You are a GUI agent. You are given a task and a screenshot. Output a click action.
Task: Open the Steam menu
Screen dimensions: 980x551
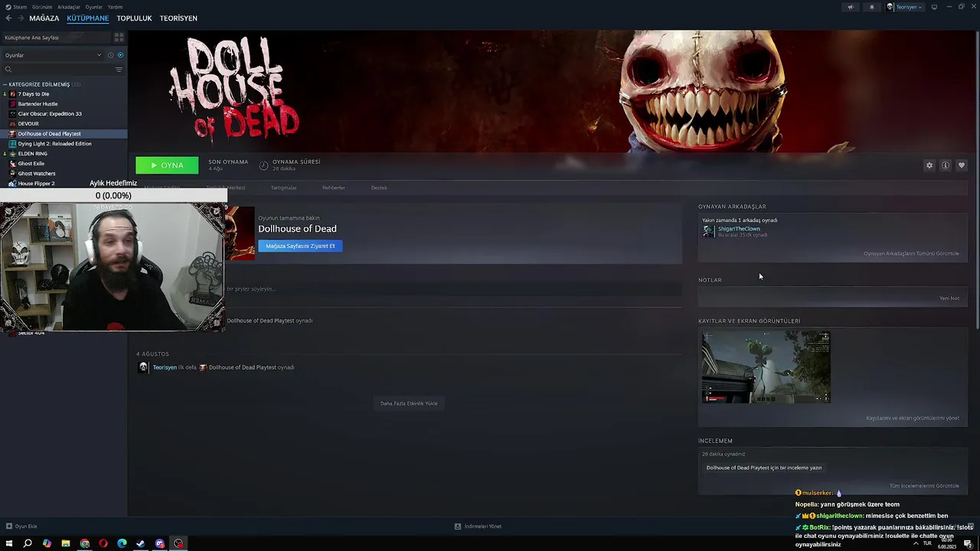tap(21, 7)
